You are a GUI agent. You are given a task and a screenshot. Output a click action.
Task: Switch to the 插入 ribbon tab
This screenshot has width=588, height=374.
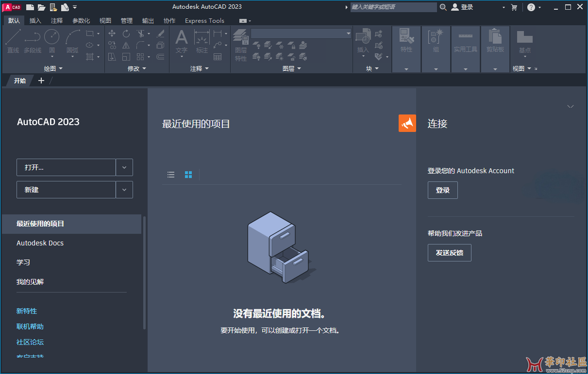35,21
